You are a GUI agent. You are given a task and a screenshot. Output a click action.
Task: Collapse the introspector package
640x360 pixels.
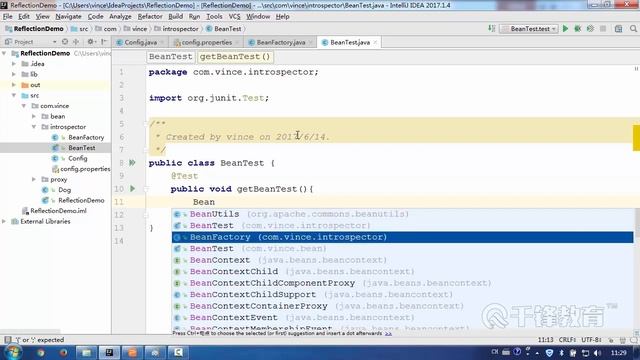coord(34,127)
